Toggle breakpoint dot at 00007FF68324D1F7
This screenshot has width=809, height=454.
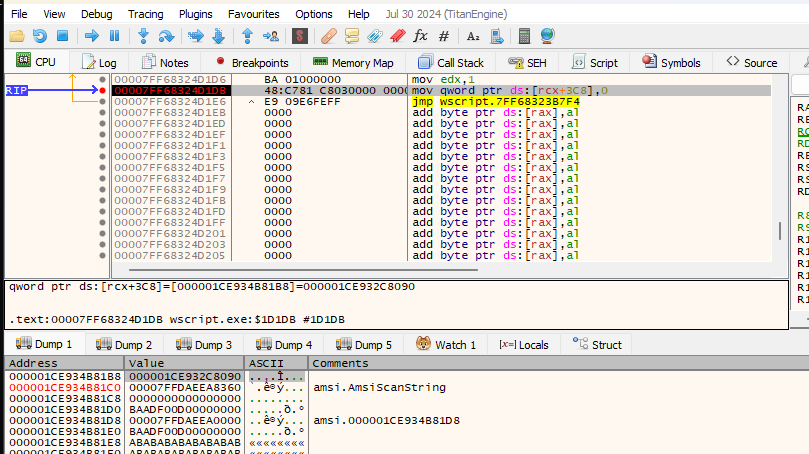point(102,179)
